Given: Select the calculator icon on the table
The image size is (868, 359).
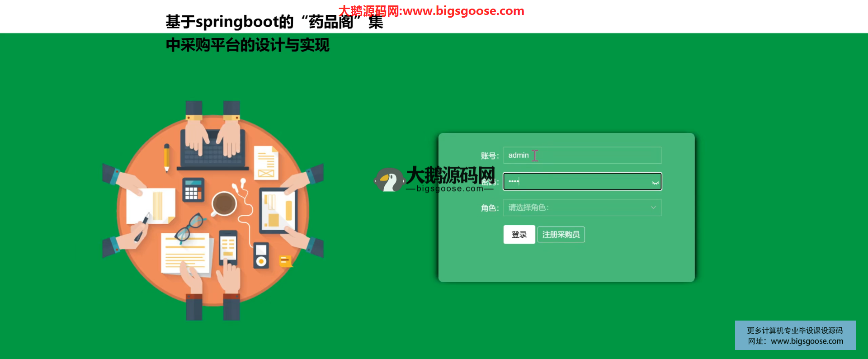Looking at the screenshot, I should tap(193, 190).
